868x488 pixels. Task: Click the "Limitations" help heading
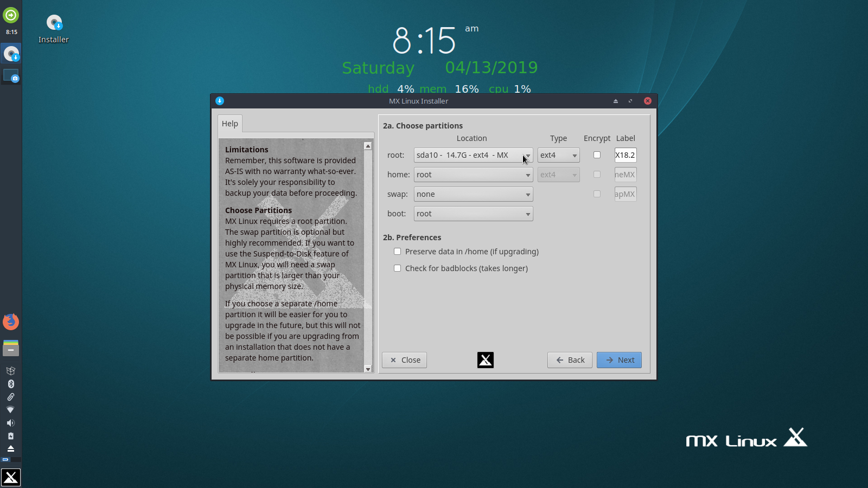tap(247, 150)
